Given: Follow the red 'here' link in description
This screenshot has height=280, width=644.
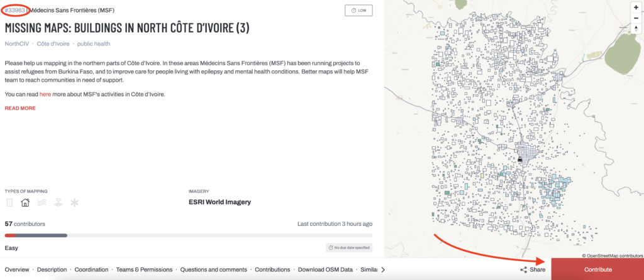Looking at the screenshot, I should pos(45,94).
